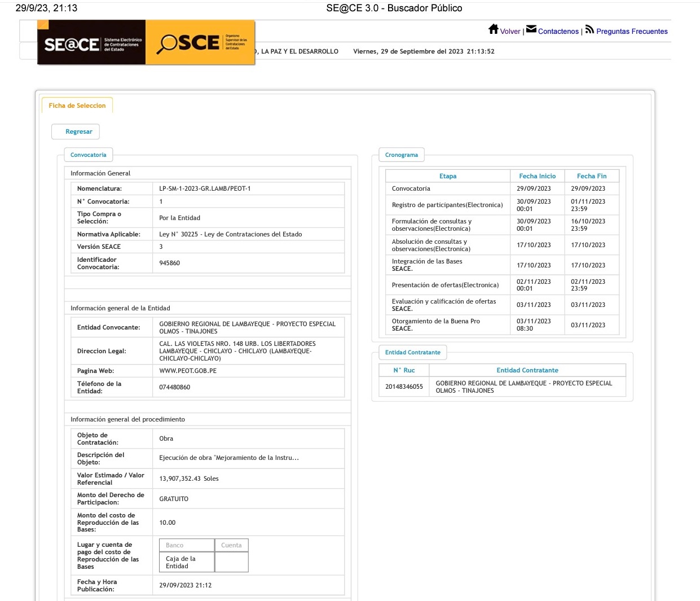The image size is (700, 601).
Task: Open the Contactenos link
Action: click(558, 32)
